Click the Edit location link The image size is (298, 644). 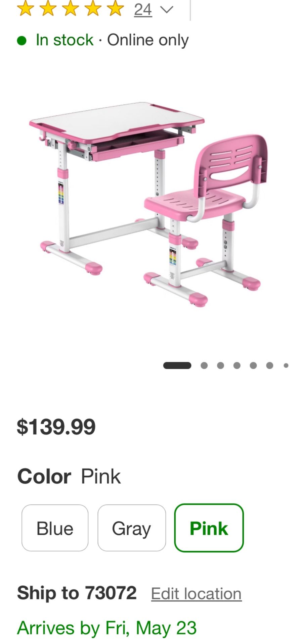point(197,594)
